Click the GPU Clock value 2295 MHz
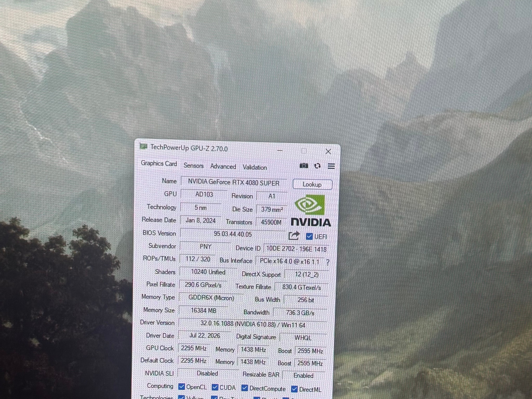Screen dimensions: 532x399 tap(194, 348)
